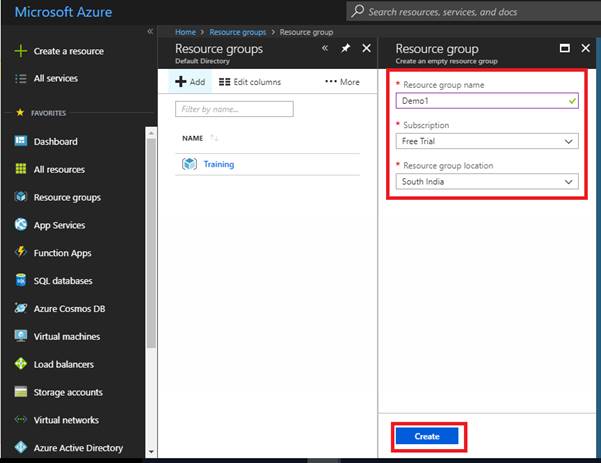
Task: Open the Resource group location dropdown
Action: pos(487,181)
